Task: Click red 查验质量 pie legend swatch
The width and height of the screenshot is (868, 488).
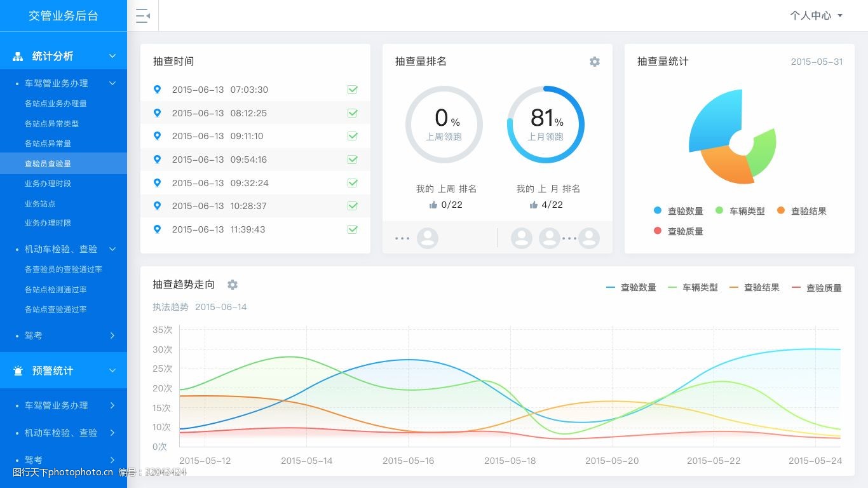Action: (658, 231)
